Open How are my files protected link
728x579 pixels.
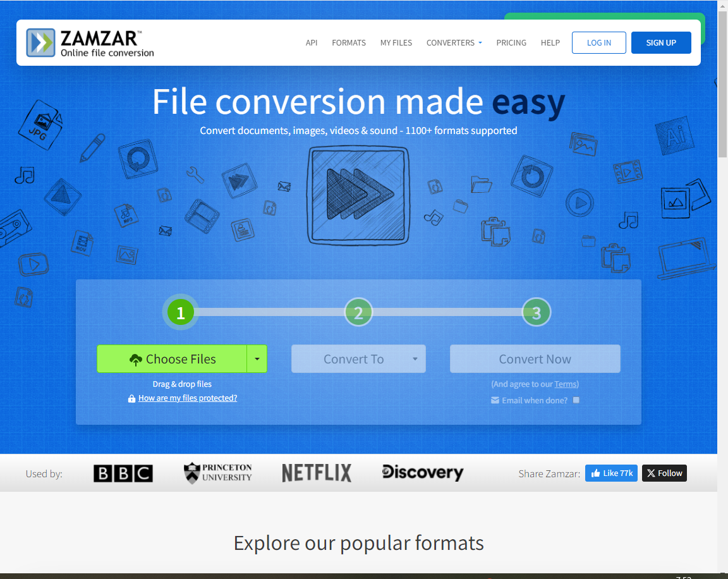(x=188, y=398)
